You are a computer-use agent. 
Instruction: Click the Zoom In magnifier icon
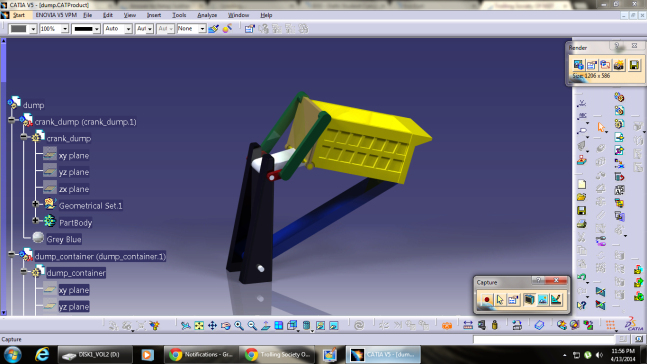coord(238,326)
